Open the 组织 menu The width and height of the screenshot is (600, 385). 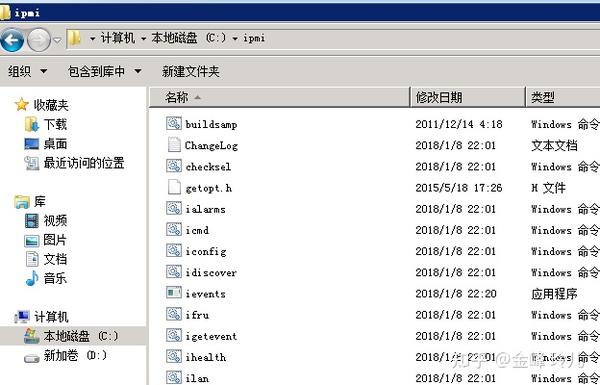coord(27,71)
